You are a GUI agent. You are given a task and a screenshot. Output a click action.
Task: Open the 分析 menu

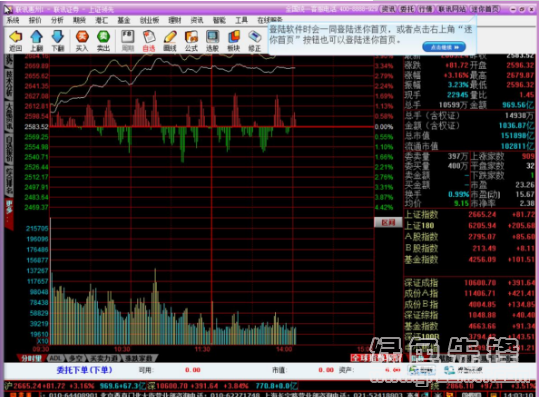57,20
